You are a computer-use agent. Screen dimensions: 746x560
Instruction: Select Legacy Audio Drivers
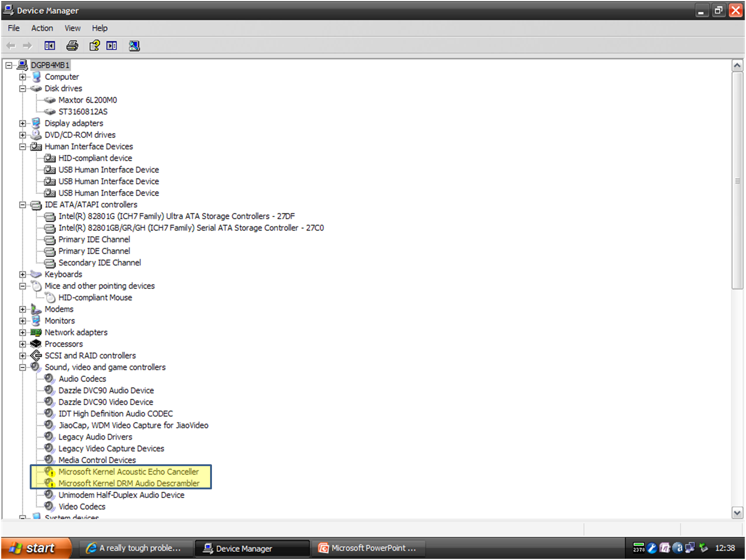pyautogui.click(x=95, y=437)
